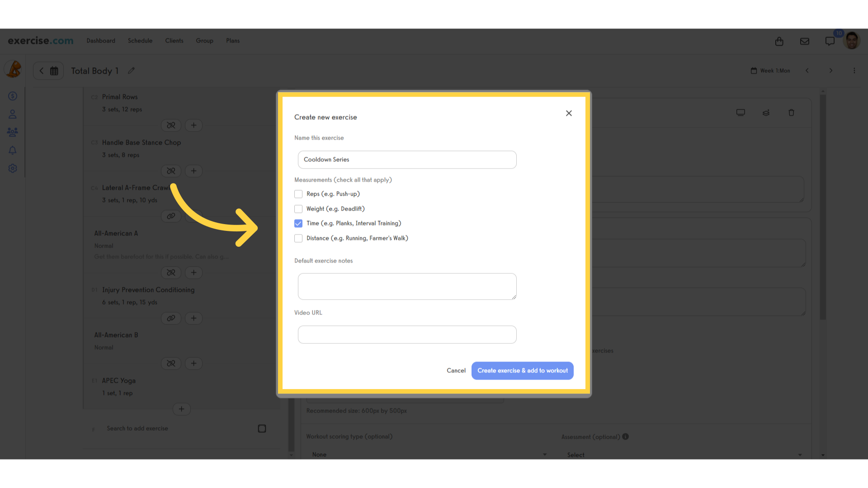
Task: Open the Assessment Select dropdown
Action: coord(683,455)
